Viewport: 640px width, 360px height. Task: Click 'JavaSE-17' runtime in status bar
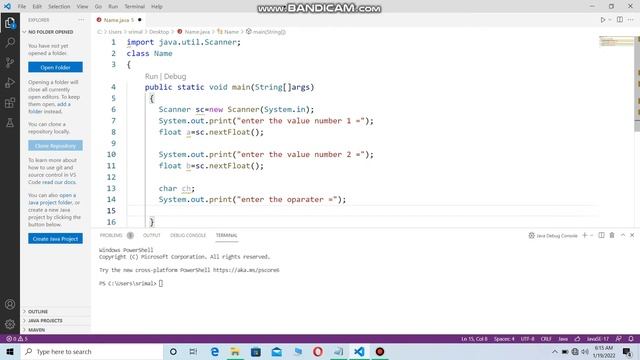click(x=598, y=339)
